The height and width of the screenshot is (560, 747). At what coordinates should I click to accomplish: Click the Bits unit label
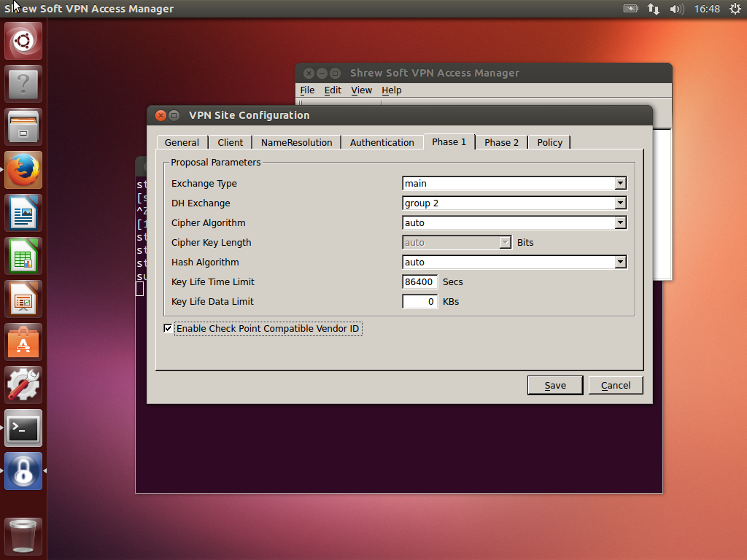point(525,242)
